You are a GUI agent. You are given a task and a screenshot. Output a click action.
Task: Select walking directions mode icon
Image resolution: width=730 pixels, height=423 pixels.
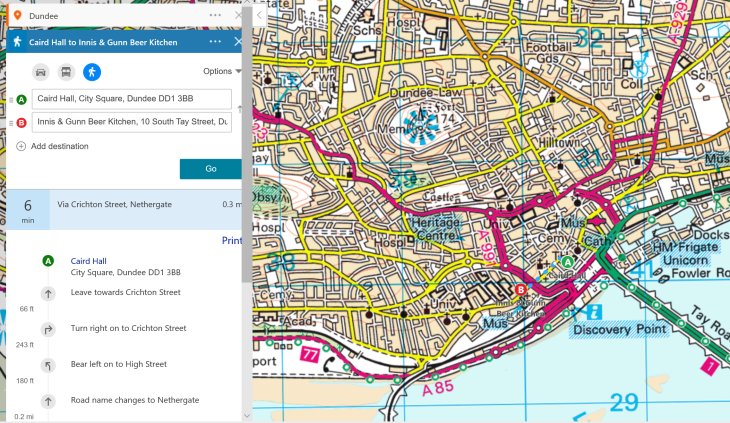tap(91, 72)
